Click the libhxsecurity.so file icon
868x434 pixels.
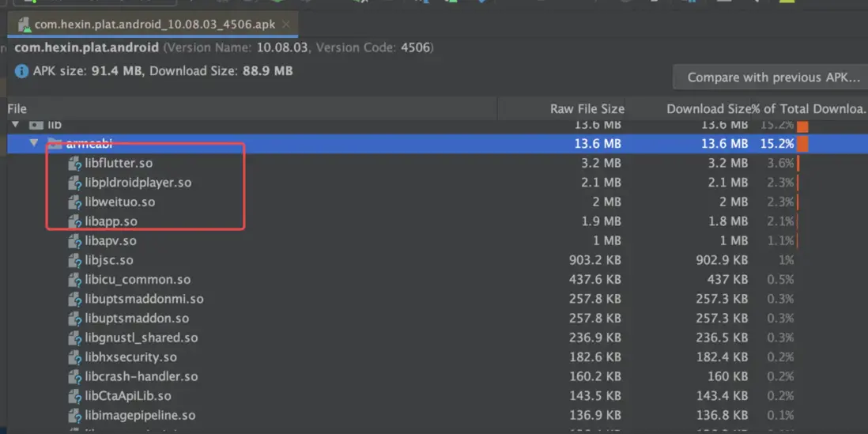pos(75,357)
